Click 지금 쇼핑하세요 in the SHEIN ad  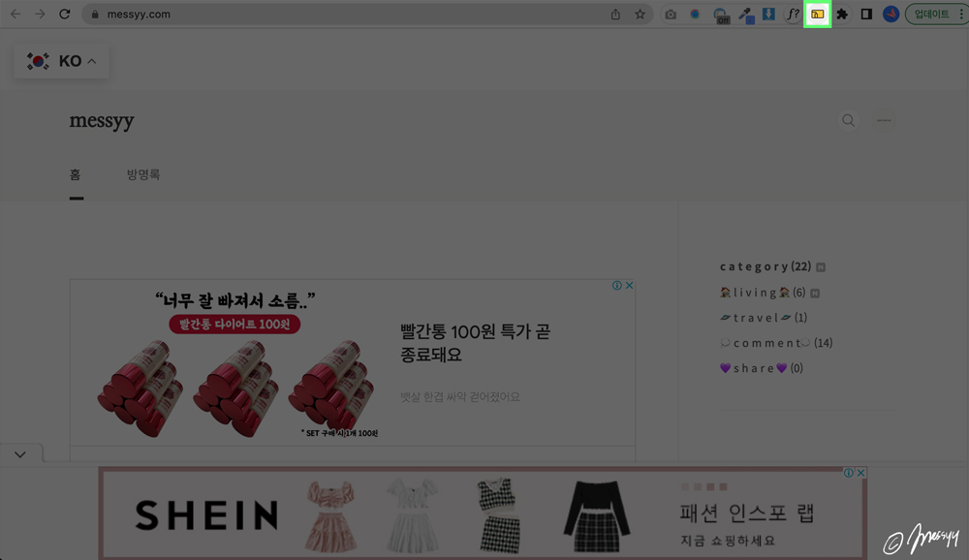pos(728,541)
